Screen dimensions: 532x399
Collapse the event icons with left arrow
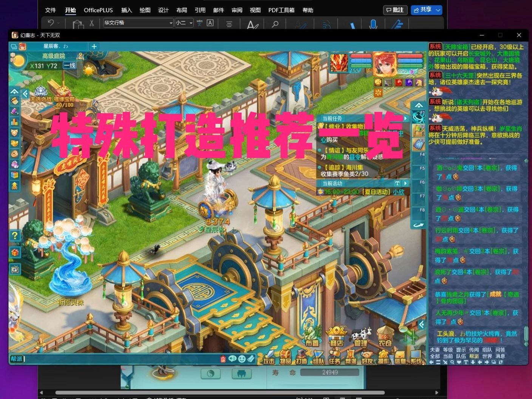tap(25, 93)
